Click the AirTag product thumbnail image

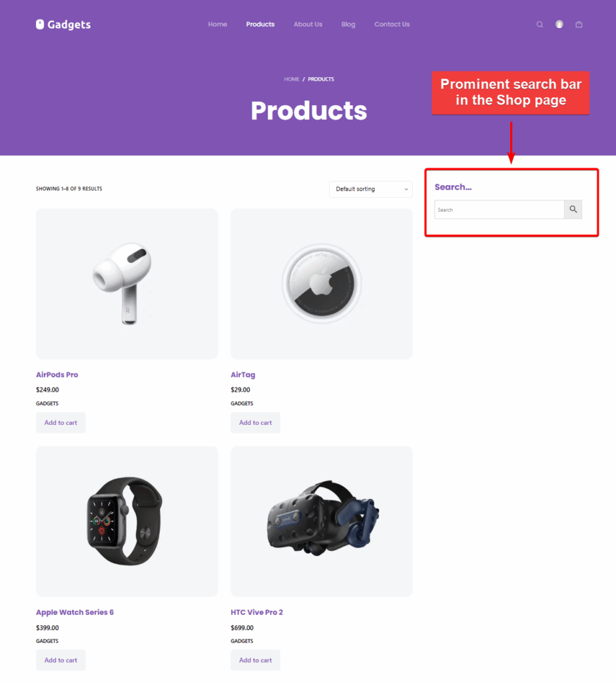point(322,284)
